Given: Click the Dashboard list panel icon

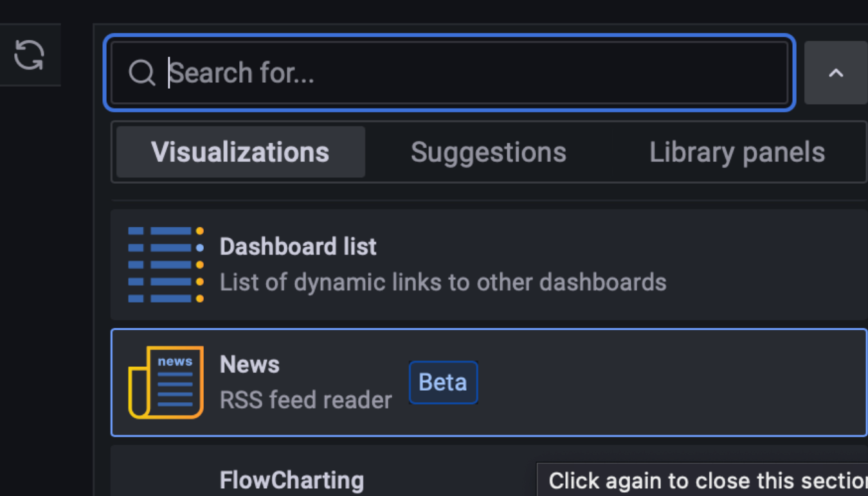Looking at the screenshot, I should coord(166,264).
